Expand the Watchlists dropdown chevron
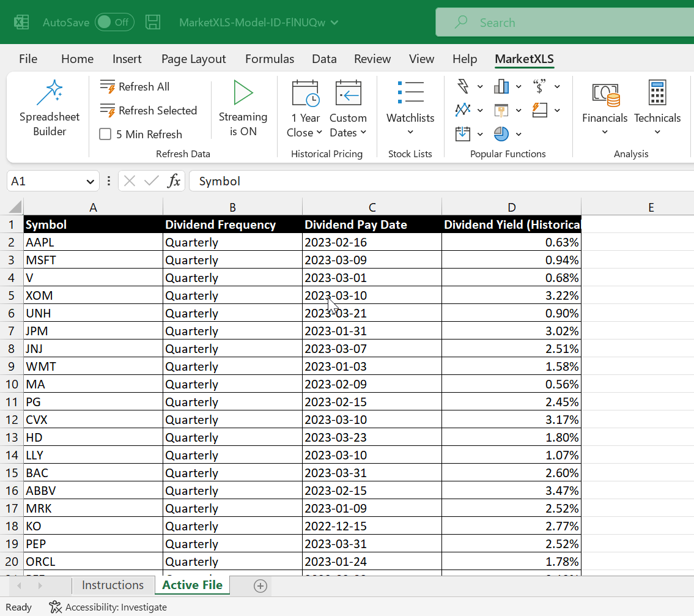Viewport: 694px width, 616px height. [410, 132]
